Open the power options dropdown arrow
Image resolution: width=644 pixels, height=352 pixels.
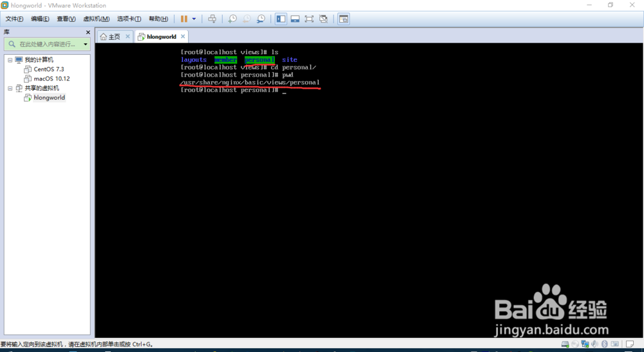(x=194, y=19)
